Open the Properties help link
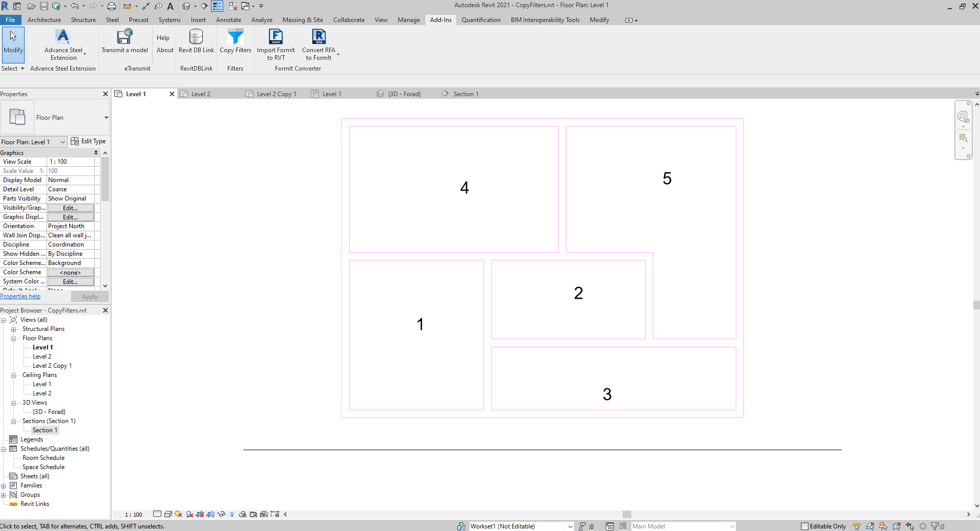980x531 pixels. pyautogui.click(x=20, y=296)
